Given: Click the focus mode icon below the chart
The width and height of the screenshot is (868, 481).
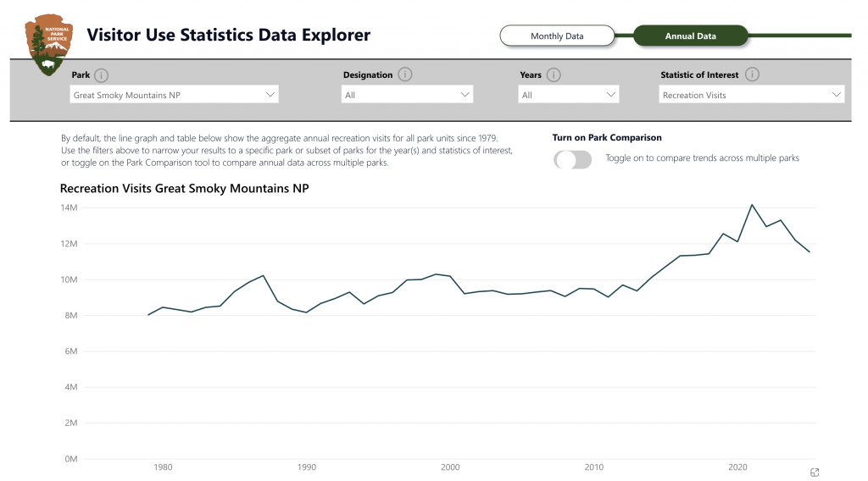Looking at the screenshot, I should (x=815, y=473).
